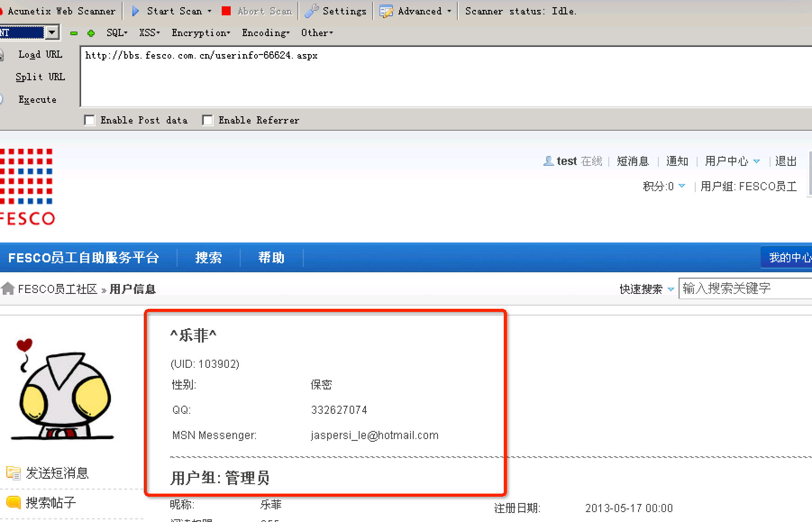Click 我的中心 button
This screenshot has width=812, height=522.
(787, 257)
